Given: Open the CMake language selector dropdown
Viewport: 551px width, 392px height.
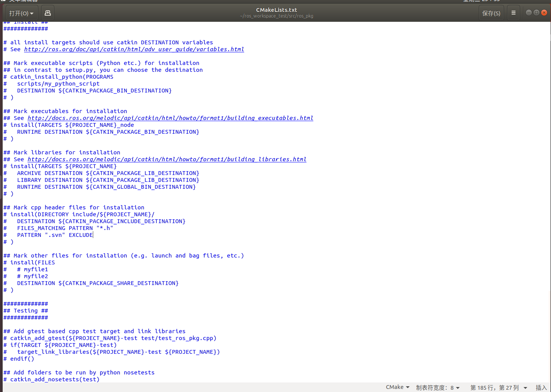Looking at the screenshot, I should [x=397, y=387].
